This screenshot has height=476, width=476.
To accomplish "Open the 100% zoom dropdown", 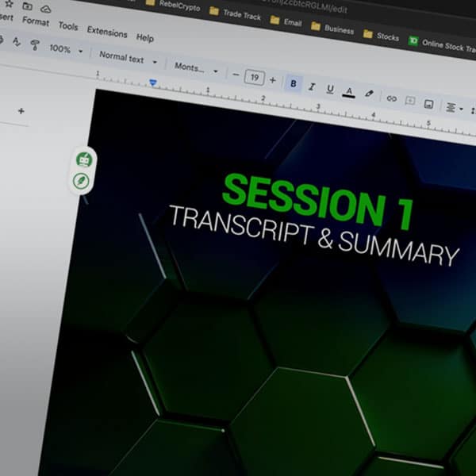I will pos(65,49).
